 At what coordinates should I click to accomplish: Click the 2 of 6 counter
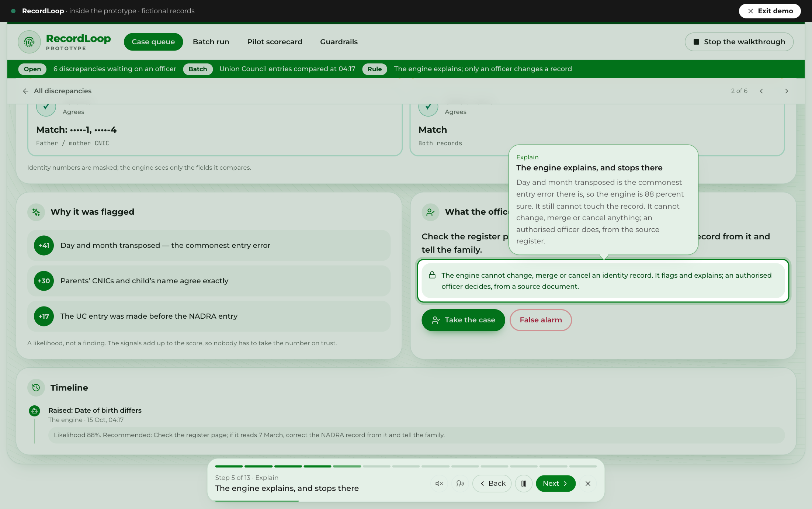(x=739, y=91)
